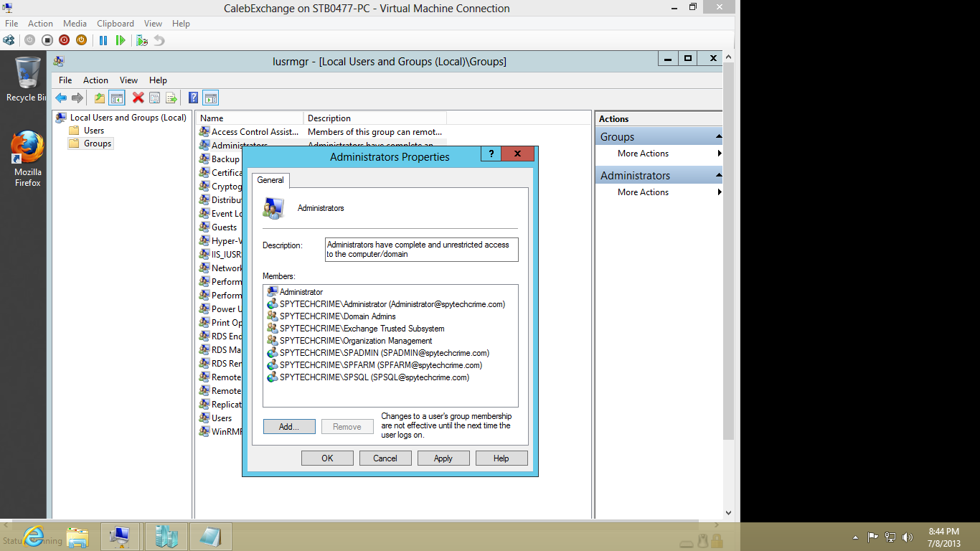Collapse the Groups section in Actions pane
The width and height of the screenshot is (980, 551).
718,136
